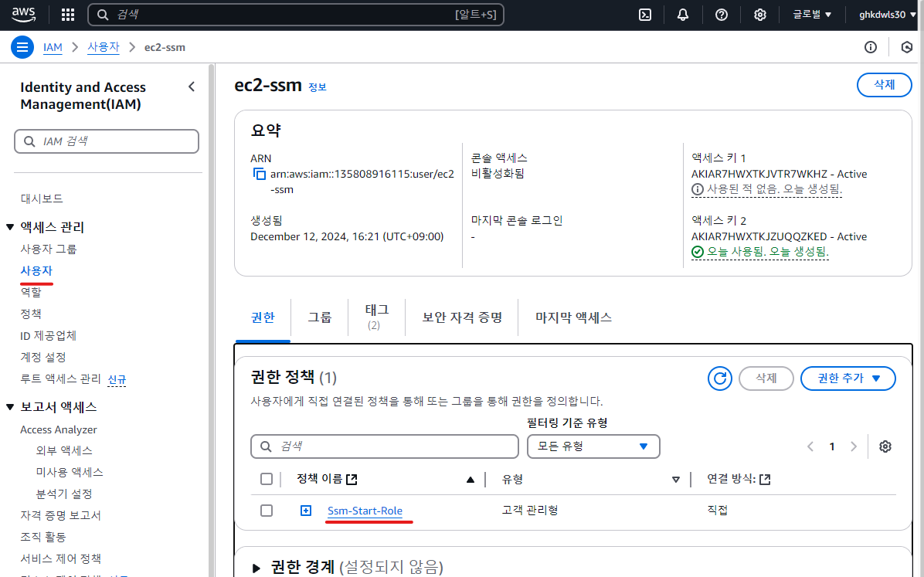Go to next page of policies
The width and height of the screenshot is (924, 577).
853,446
